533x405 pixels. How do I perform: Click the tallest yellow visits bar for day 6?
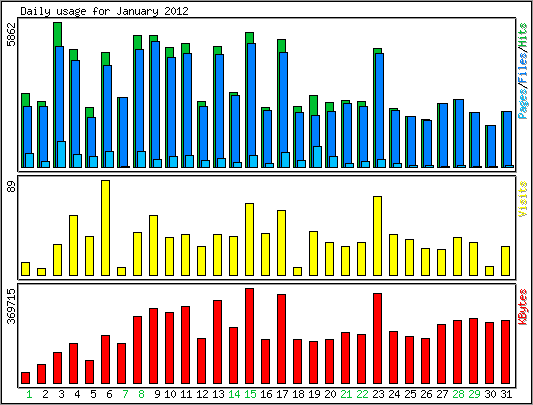pos(105,228)
